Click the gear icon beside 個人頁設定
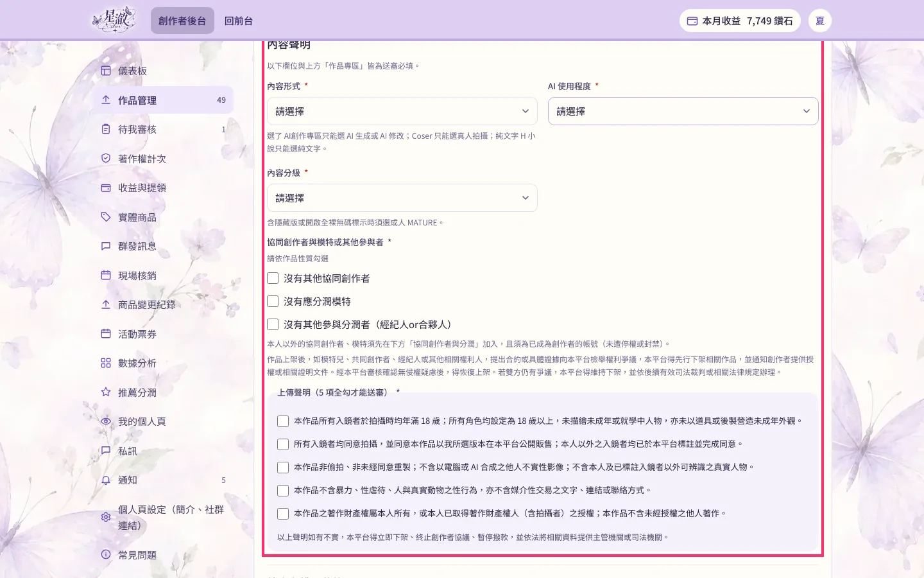The image size is (924, 578). 106,517
